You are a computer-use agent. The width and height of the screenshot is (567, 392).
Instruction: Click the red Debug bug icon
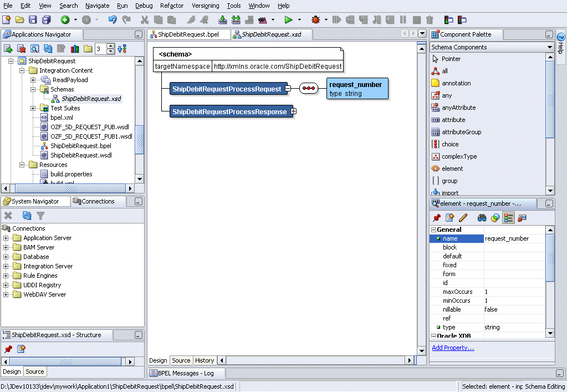click(316, 20)
